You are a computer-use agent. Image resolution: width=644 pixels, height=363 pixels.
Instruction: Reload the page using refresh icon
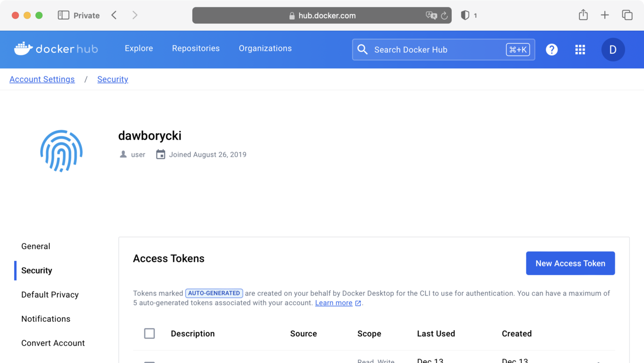(x=444, y=16)
